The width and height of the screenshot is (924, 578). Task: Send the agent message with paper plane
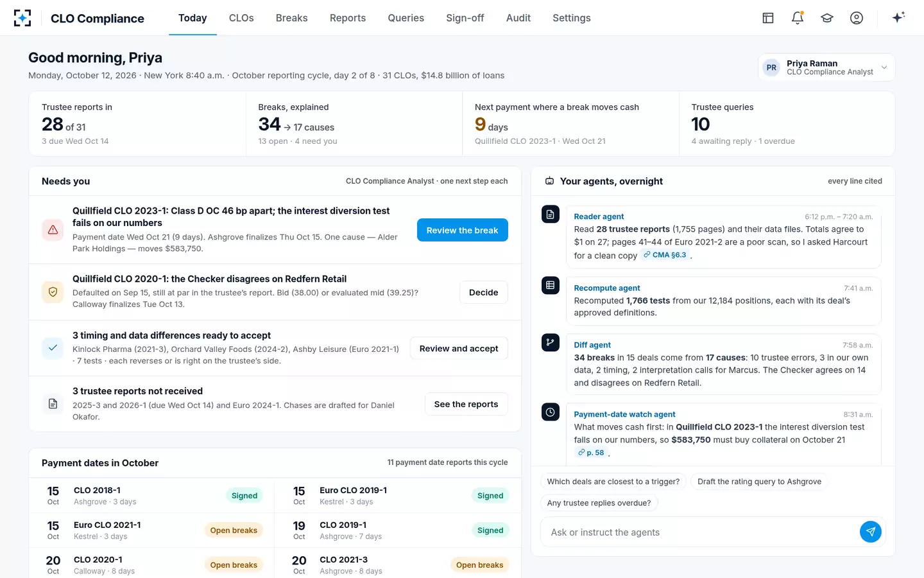click(870, 532)
